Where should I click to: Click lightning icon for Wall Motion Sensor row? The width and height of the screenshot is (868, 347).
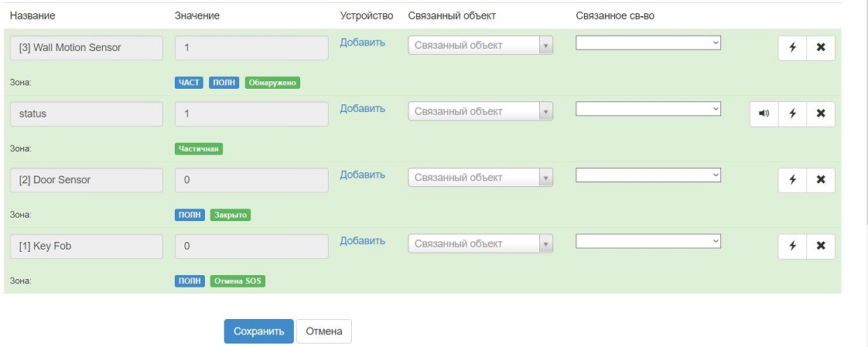tap(792, 48)
